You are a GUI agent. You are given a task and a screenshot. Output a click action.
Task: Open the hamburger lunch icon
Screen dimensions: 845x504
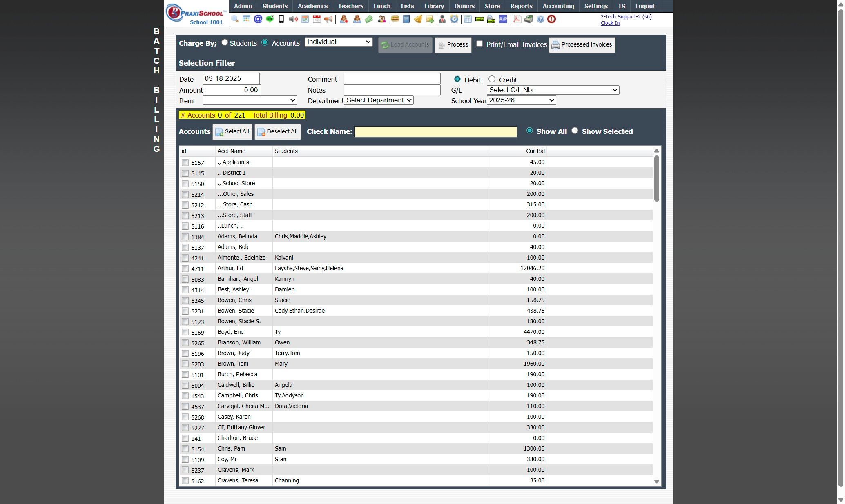(x=395, y=19)
